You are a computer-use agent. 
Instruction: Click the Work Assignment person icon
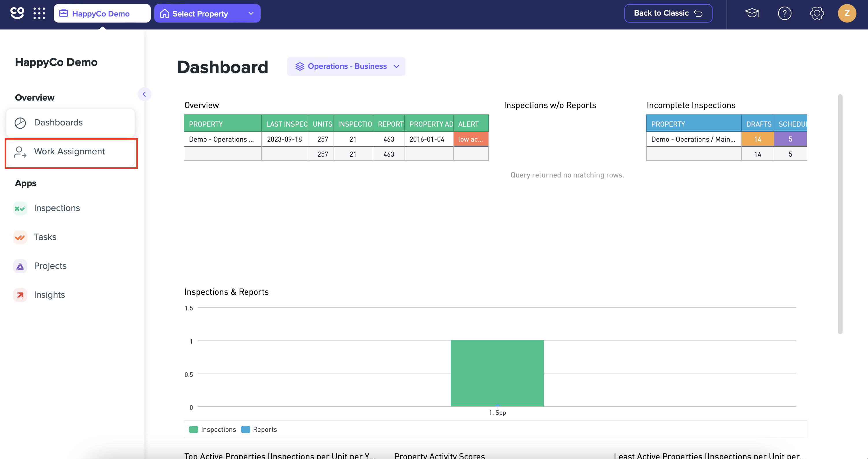click(20, 152)
